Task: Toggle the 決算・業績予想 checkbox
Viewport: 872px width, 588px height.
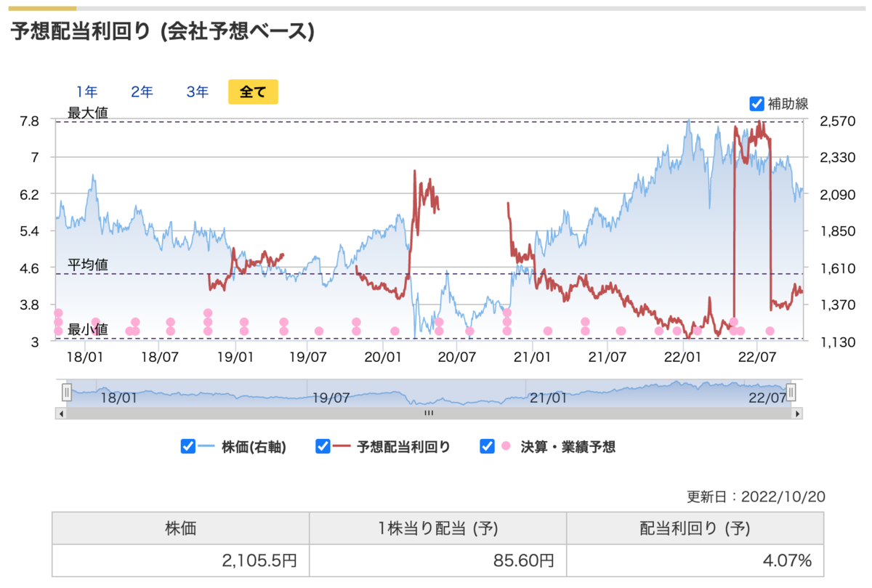Action: (488, 446)
